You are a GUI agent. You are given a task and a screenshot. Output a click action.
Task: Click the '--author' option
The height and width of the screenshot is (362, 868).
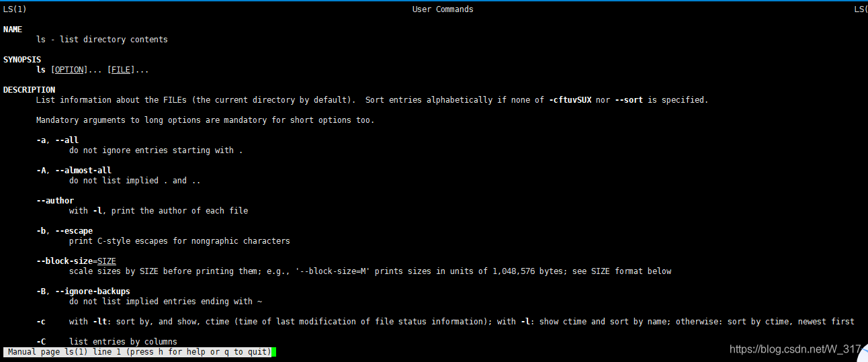click(x=55, y=201)
